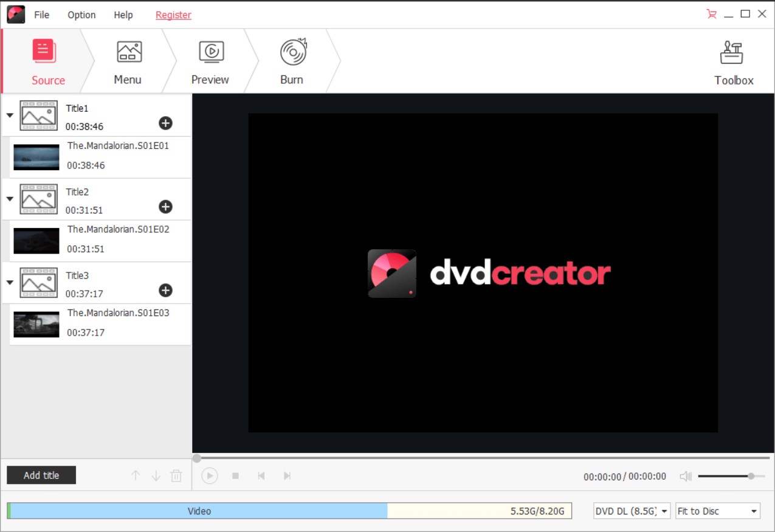Click Title2 duration 00:31:51

84,210
